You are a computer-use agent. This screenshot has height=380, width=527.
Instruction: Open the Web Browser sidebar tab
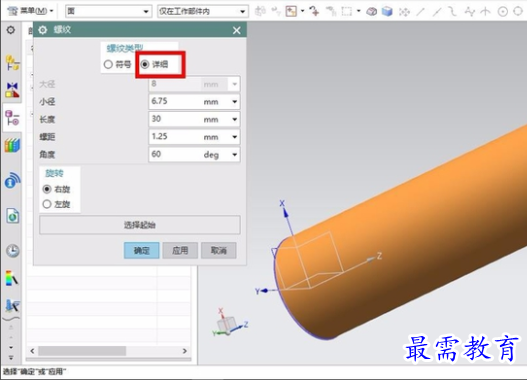pos(12,215)
